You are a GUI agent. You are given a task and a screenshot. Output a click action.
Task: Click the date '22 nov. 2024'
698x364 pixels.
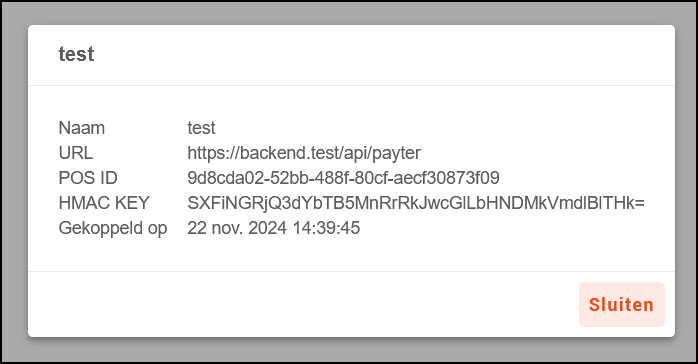pos(237,228)
